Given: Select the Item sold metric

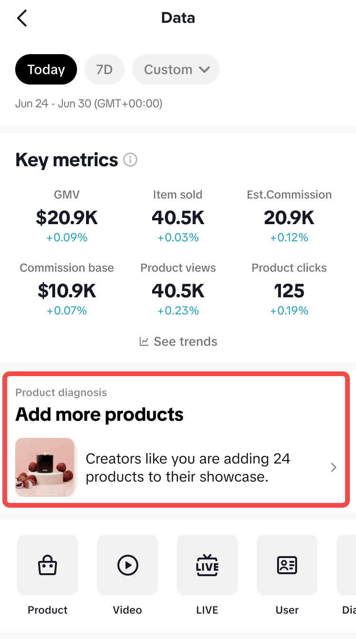Looking at the screenshot, I should (178, 218).
